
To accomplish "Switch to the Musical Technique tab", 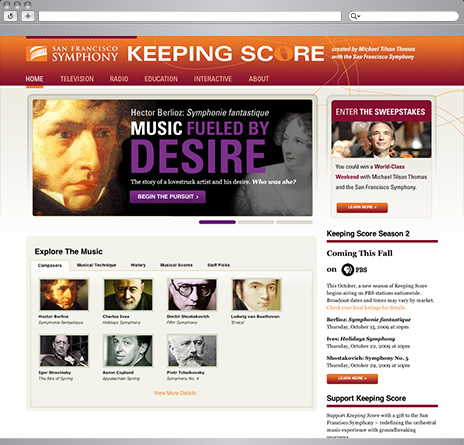I will 96,265.
